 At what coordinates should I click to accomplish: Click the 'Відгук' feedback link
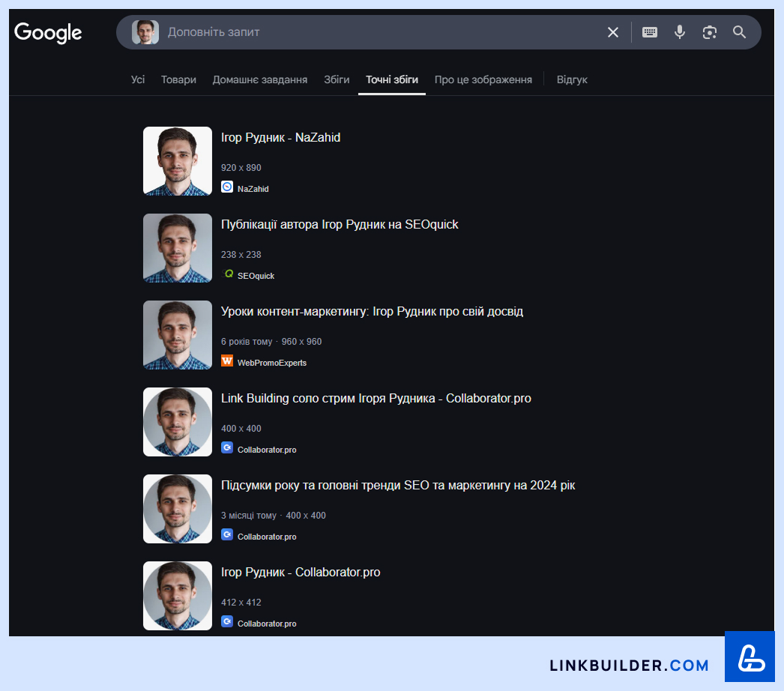pyautogui.click(x=572, y=79)
